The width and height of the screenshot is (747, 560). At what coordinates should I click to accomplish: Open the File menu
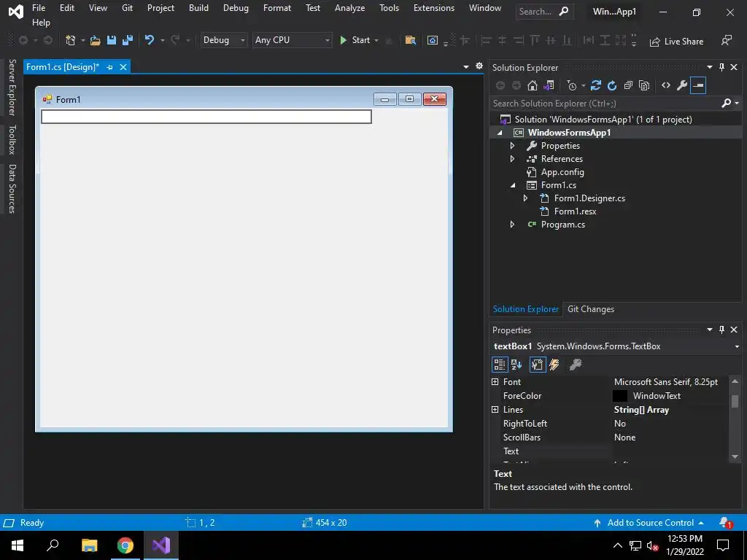point(39,8)
